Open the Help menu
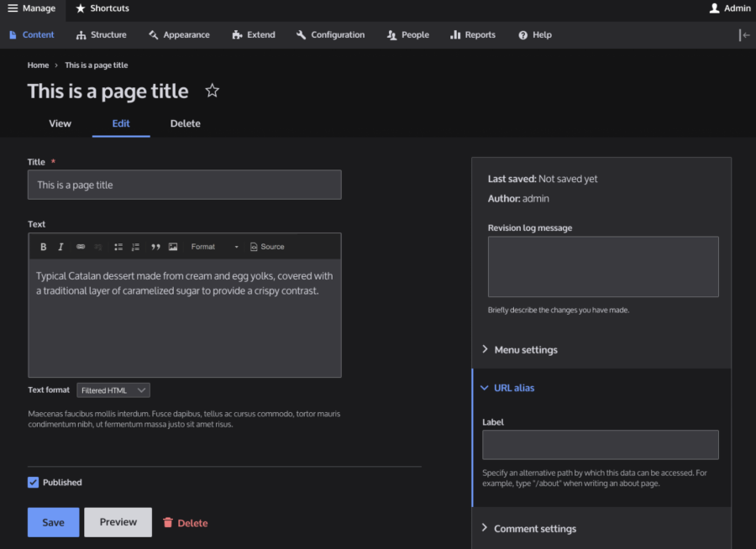Image resolution: width=756 pixels, height=549 pixels. click(x=535, y=34)
